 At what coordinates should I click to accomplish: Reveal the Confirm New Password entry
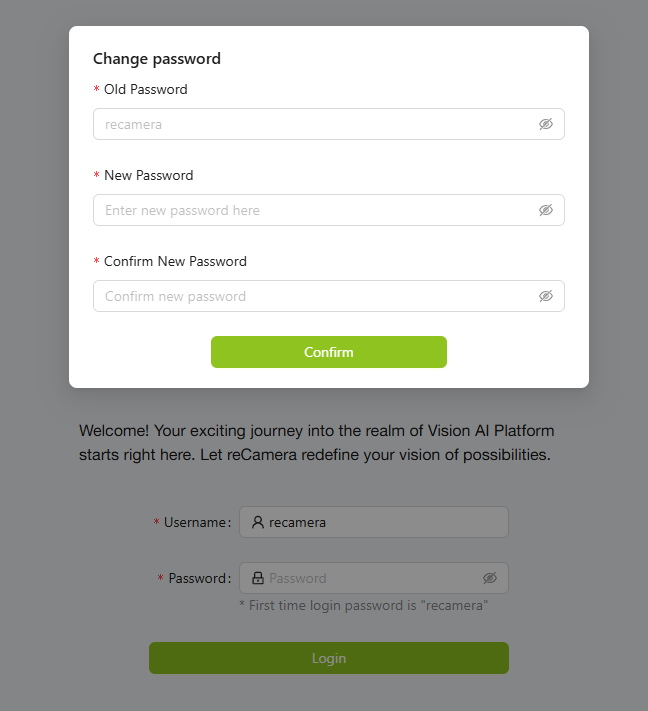click(546, 296)
